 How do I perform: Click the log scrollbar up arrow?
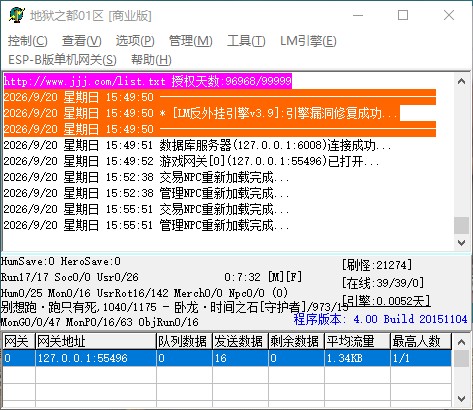pos(462,81)
